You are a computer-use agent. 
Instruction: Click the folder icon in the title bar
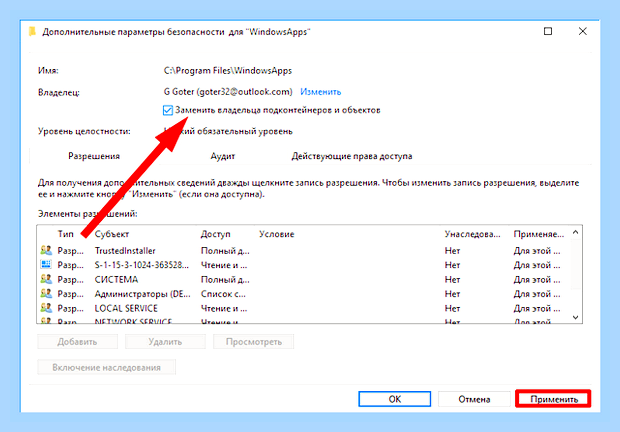tap(32, 32)
